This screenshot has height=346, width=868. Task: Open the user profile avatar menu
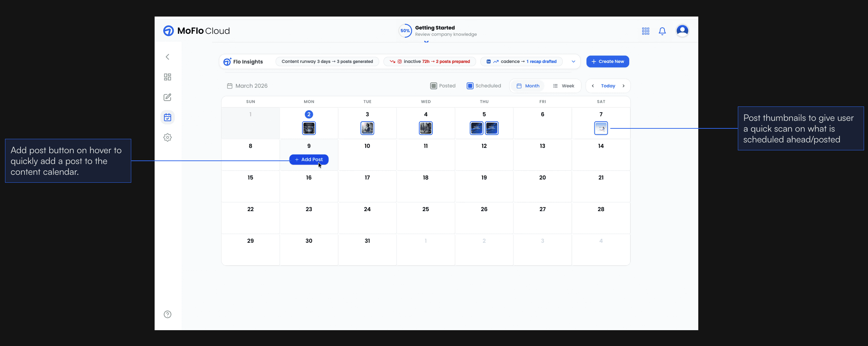[x=682, y=31]
